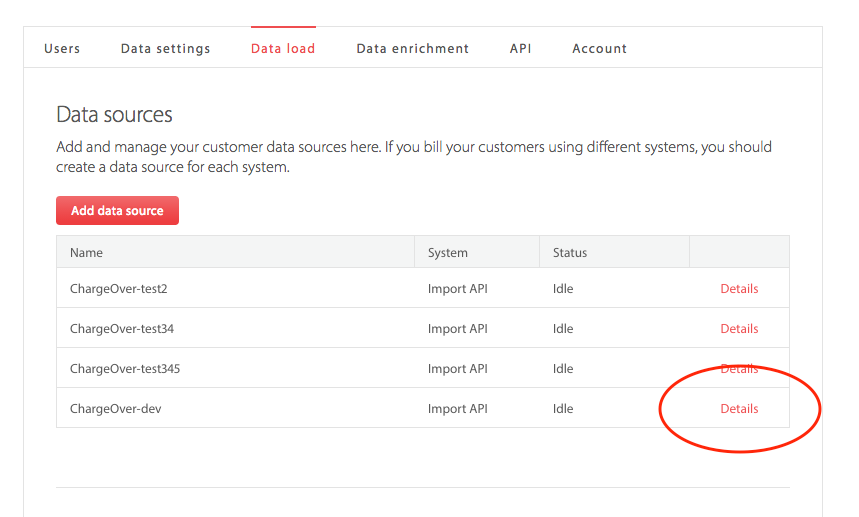Open Details for ChargeOver-test2
Viewport: 859px width, 517px height.
(739, 289)
